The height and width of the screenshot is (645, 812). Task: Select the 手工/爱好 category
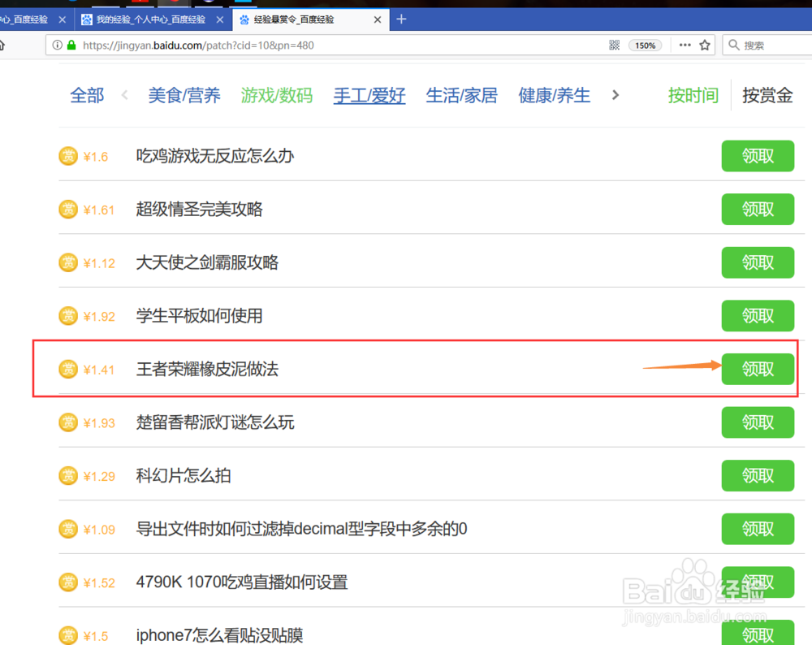click(x=369, y=95)
